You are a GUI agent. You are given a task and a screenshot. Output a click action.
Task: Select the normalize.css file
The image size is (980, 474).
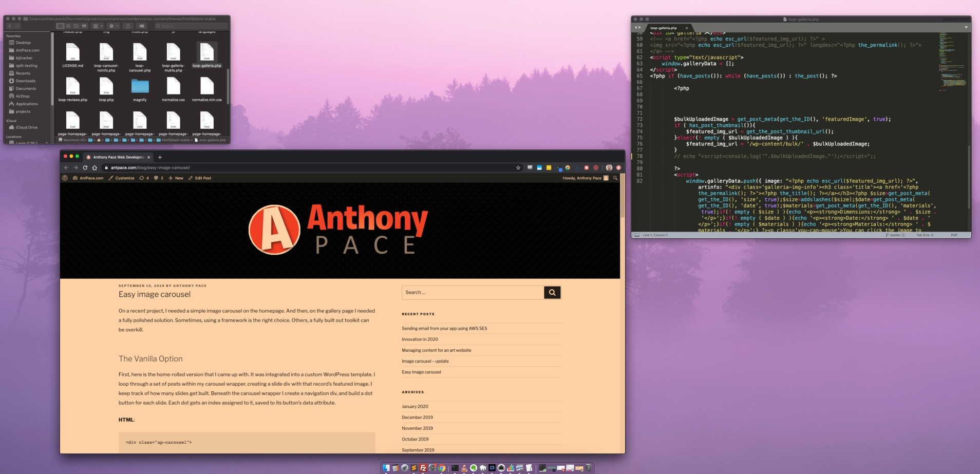point(173,89)
